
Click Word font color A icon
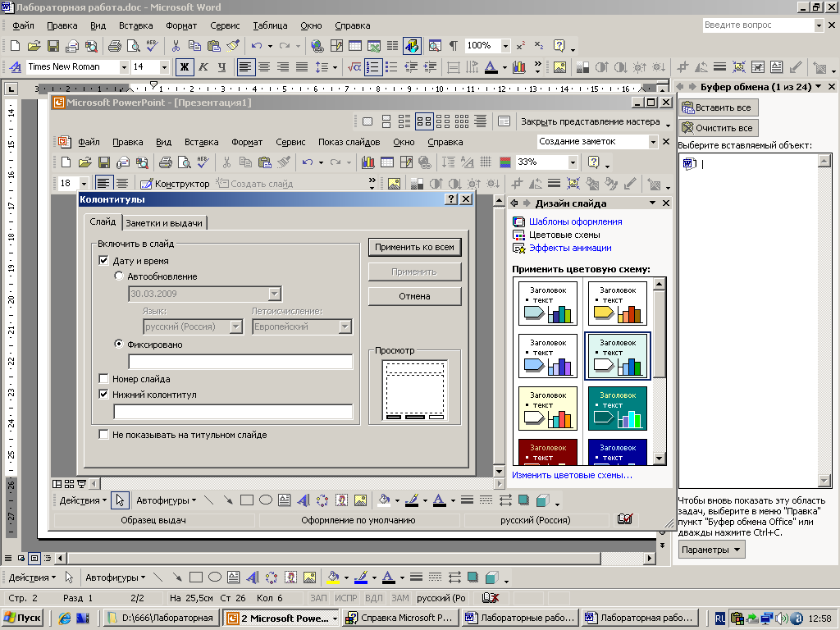point(491,67)
